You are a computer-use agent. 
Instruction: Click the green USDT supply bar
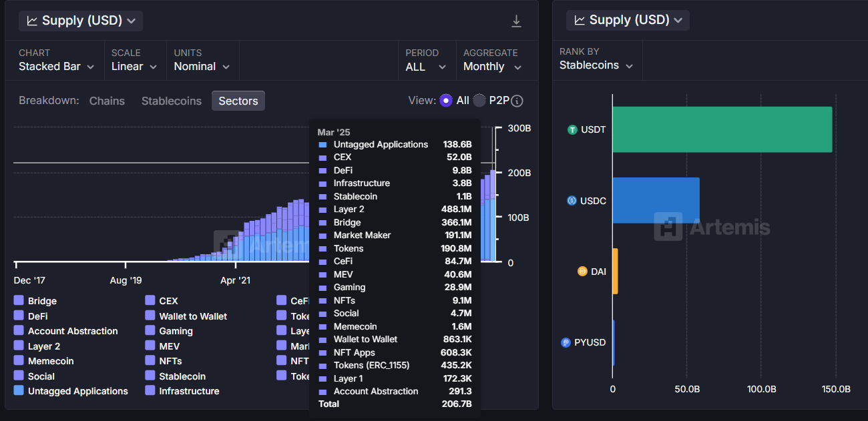[722, 129]
